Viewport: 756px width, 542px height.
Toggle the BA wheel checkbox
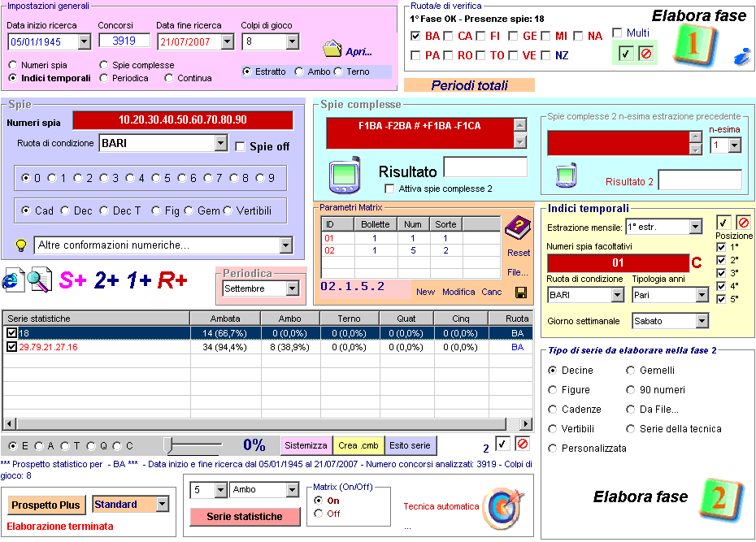pyautogui.click(x=415, y=36)
